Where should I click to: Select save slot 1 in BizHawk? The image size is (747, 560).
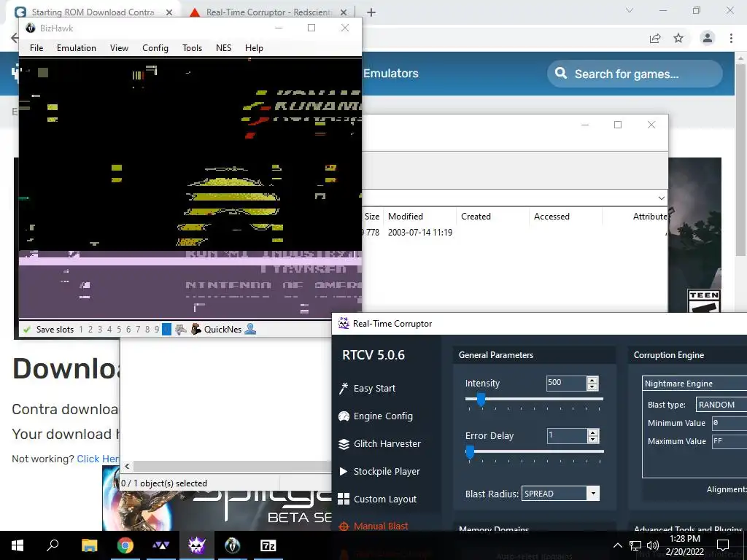[x=81, y=329]
